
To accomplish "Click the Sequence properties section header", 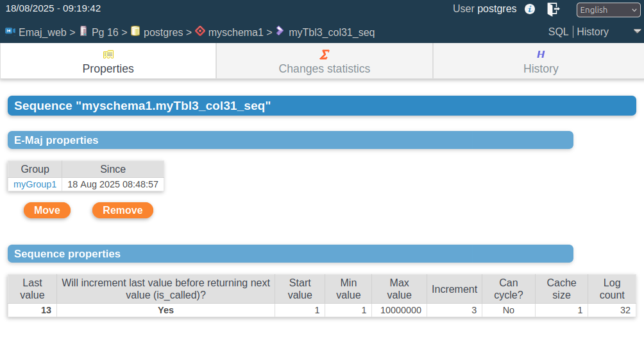I will coord(291,254).
